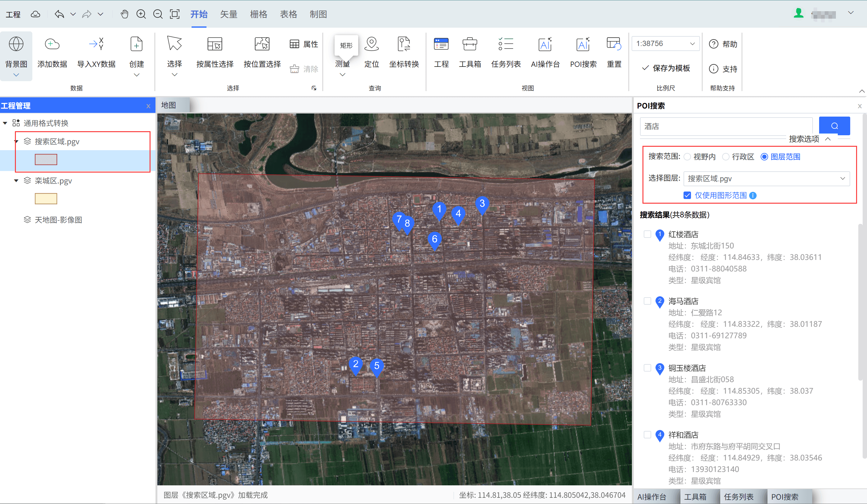
Task: Select the 视野内 search range radio
Action: pos(687,157)
